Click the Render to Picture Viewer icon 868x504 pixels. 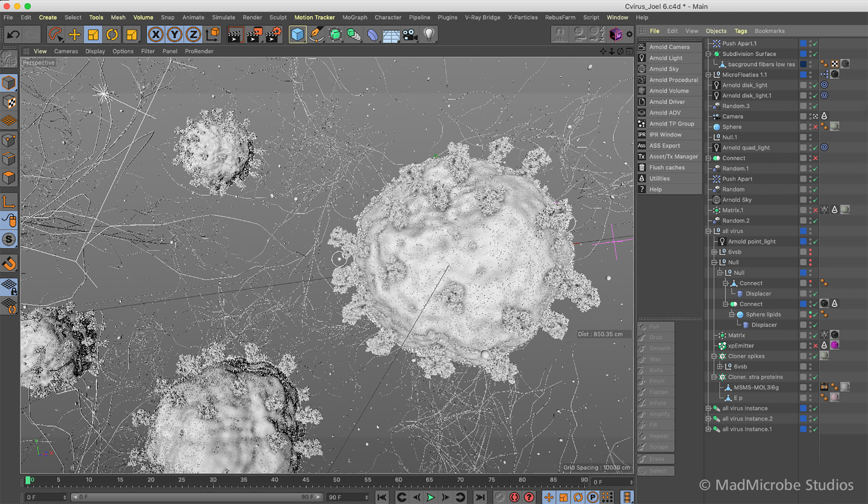click(254, 34)
